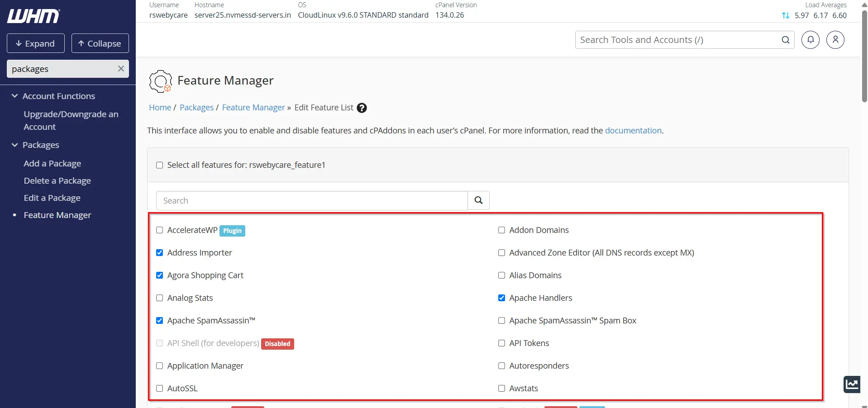
Task: Open the documentation link
Action: 633,130
